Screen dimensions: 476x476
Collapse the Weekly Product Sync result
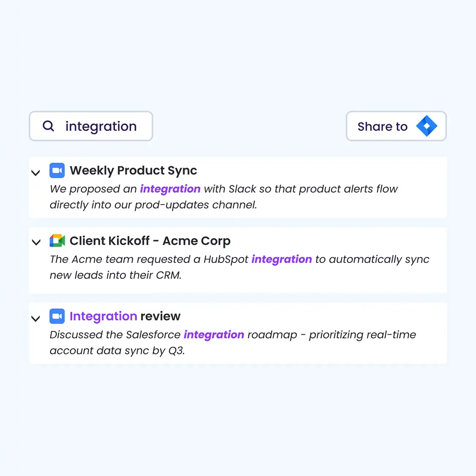point(36,172)
